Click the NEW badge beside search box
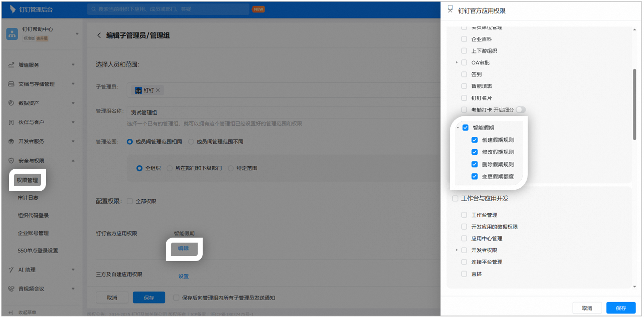This screenshot has width=644, height=317. [x=258, y=9]
